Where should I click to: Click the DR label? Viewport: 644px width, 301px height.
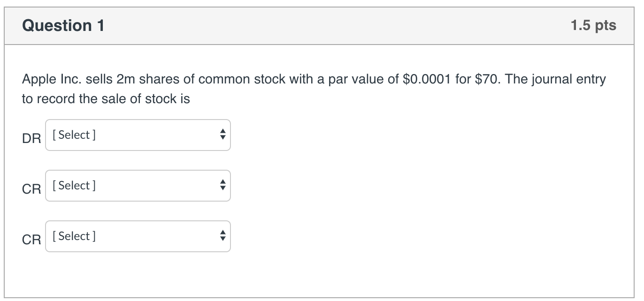coord(32,139)
